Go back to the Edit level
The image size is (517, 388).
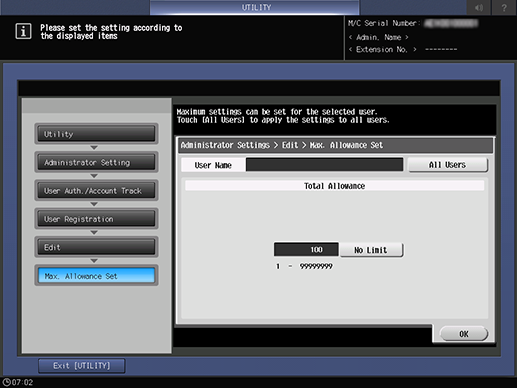coord(96,247)
